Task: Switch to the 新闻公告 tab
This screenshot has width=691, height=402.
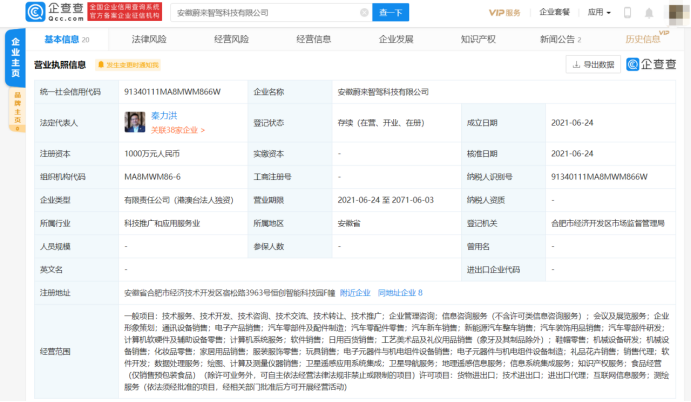Action: (x=560, y=39)
